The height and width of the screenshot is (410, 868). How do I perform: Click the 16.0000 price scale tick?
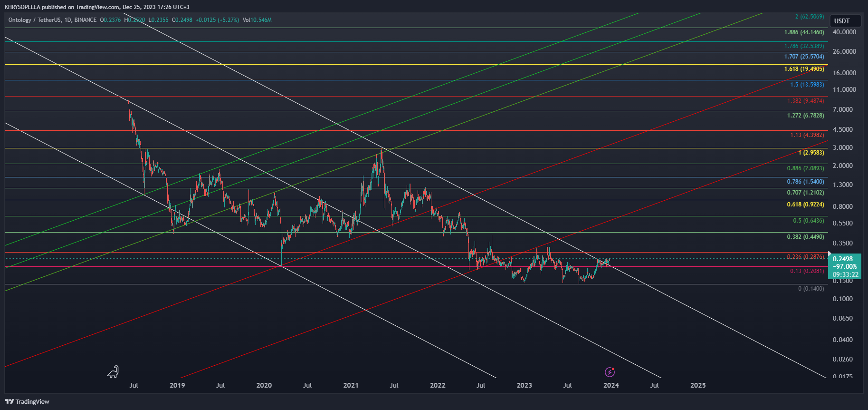[x=844, y=73]
